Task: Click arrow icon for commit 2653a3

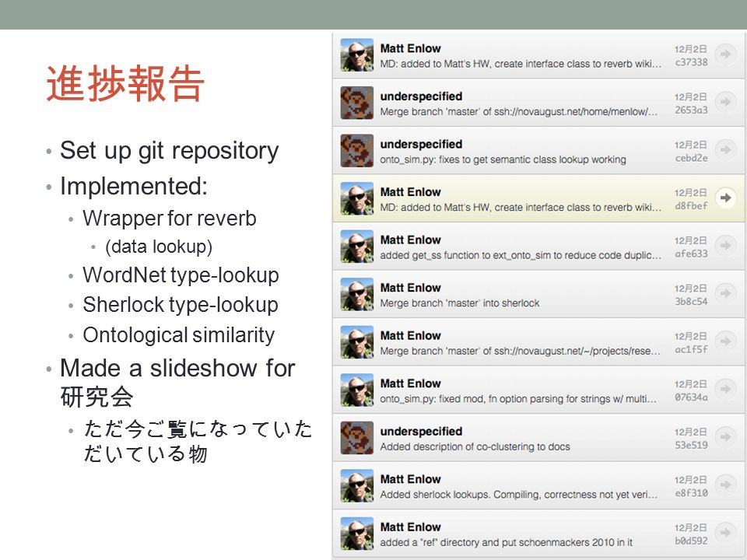Action: tap(725, 102)
